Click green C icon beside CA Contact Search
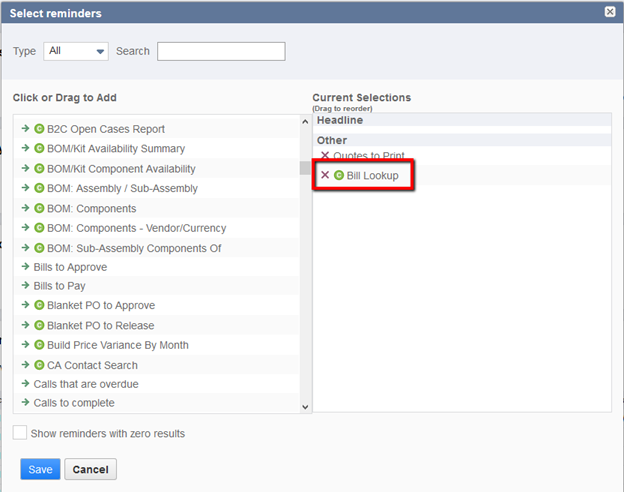This screenshot has width=624, height=492. [x=39, y=365]
